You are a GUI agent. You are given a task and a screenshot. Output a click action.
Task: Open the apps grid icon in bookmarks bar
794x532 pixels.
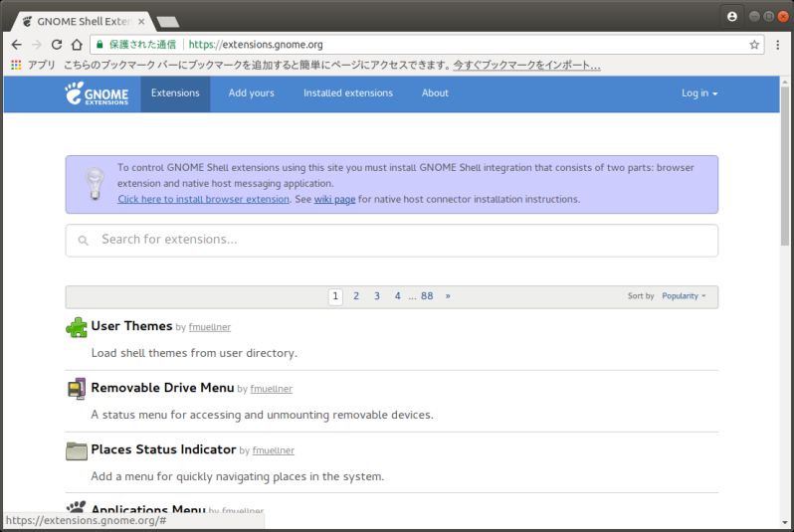[x=16, y=65]
